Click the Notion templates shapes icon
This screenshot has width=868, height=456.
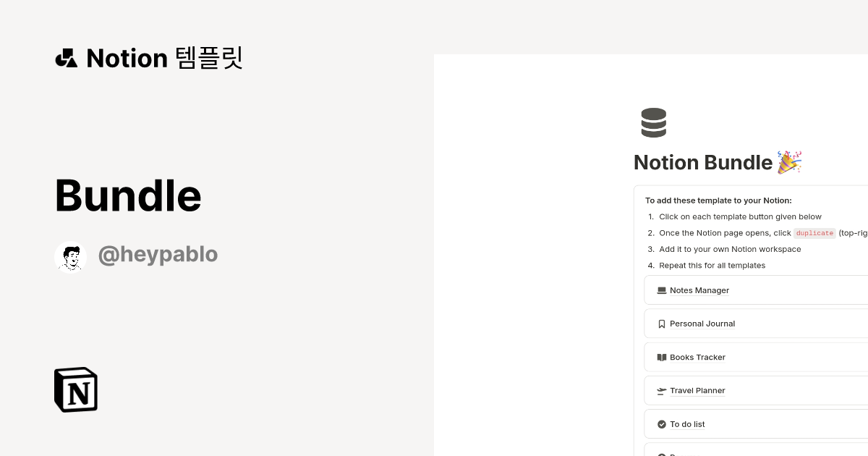click(67, 58)
